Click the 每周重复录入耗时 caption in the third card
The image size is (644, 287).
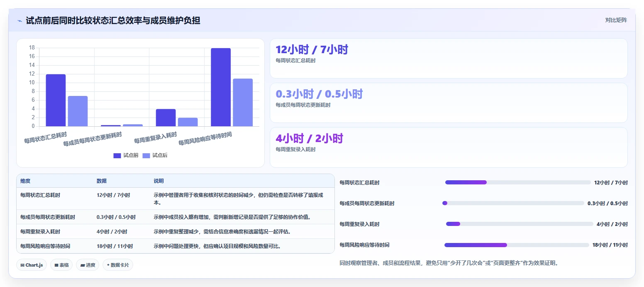[x=295, y=150]
